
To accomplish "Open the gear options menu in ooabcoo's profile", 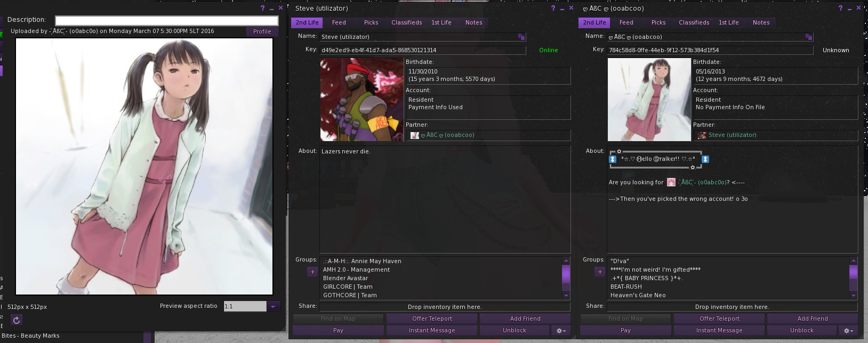I will (x=848, y=331).
